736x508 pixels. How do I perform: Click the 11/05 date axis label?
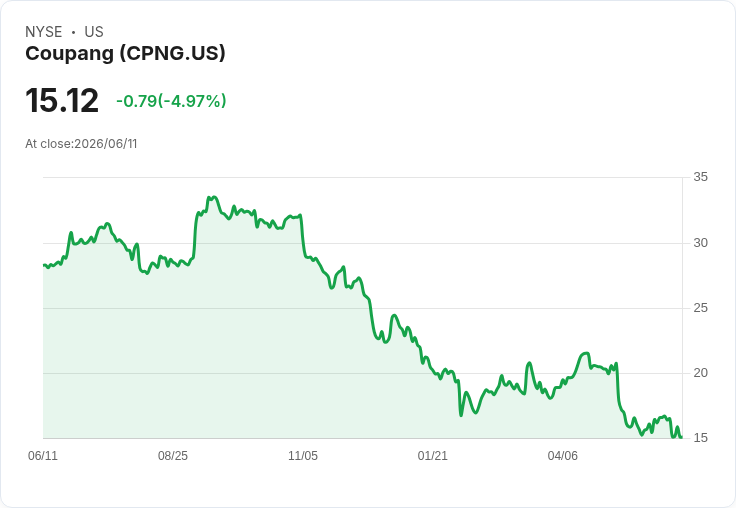(x=303, y=455)
